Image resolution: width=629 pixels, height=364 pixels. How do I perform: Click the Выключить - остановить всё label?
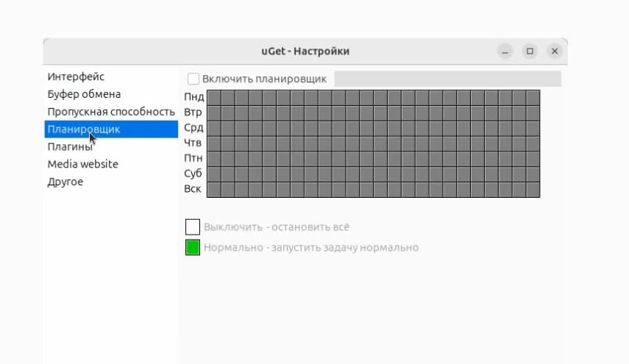(x=277, y=227)
